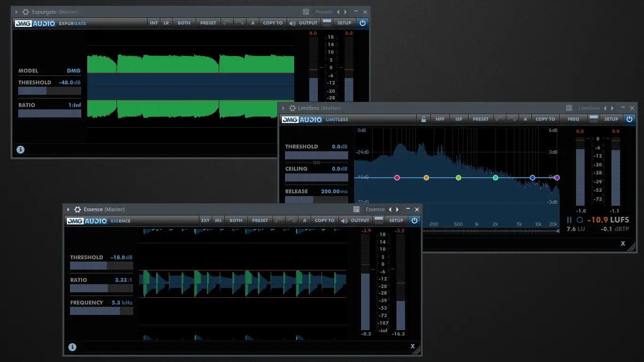The image size is (644, 362).
Task: Click the FREQ button in Limitless
Action: (573, 119)
